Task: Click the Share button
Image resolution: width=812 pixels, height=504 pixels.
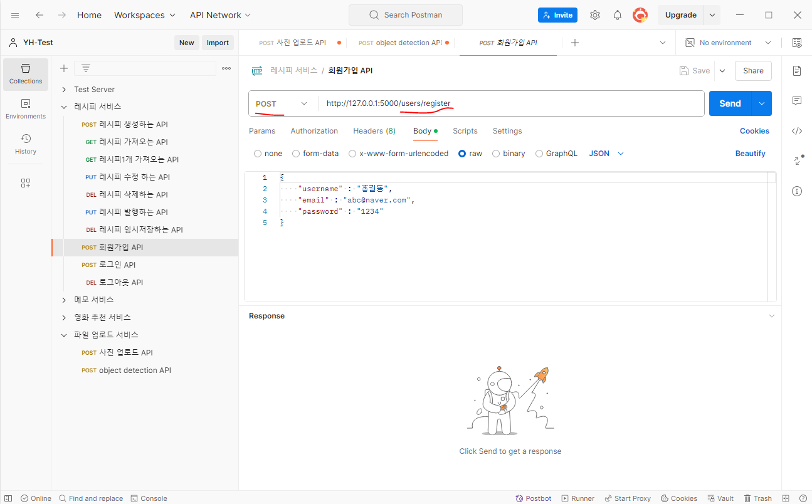Action: coord(753,71)
